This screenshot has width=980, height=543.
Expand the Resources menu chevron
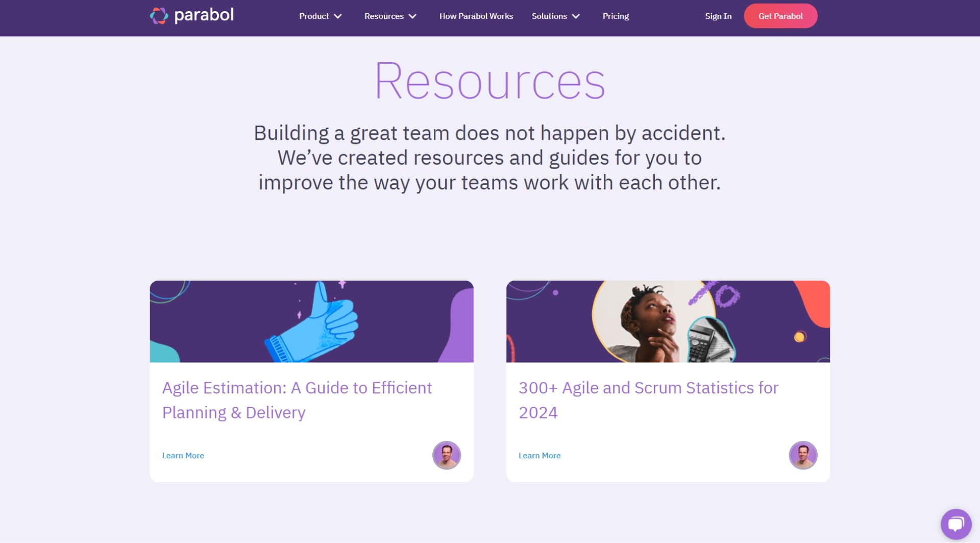pos(412,16)
